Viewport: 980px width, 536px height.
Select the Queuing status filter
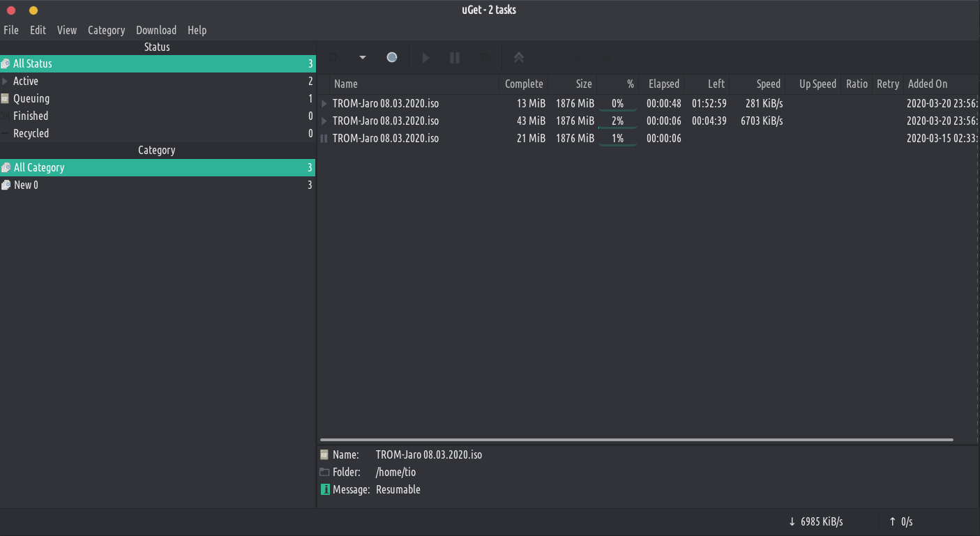tap(31, 98)
